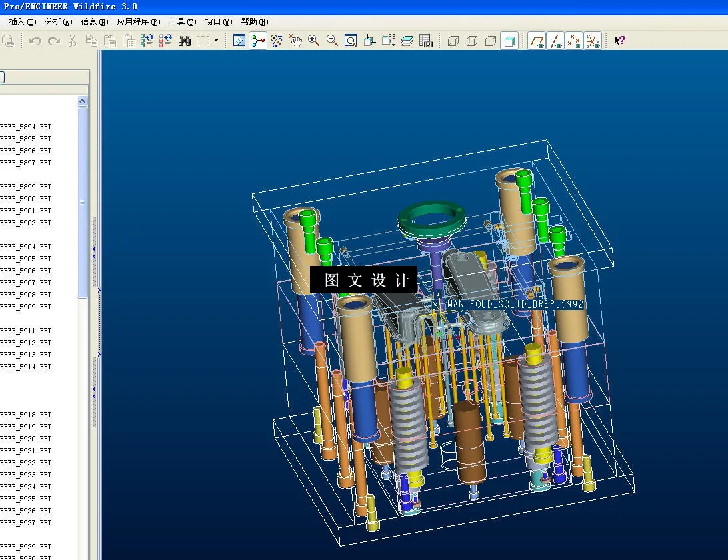This screenshot has height=560, width=728.
Task: Open the Layers stack icon
Action: coord(407,41)
